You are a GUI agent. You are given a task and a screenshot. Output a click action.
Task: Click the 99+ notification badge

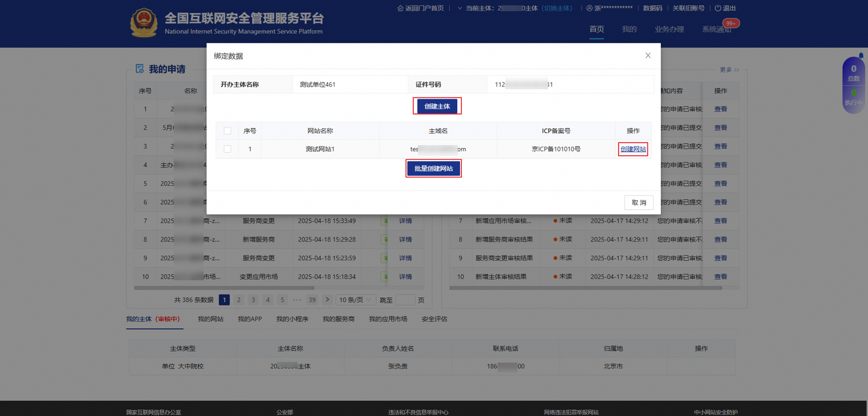click(x=731, y=24)
